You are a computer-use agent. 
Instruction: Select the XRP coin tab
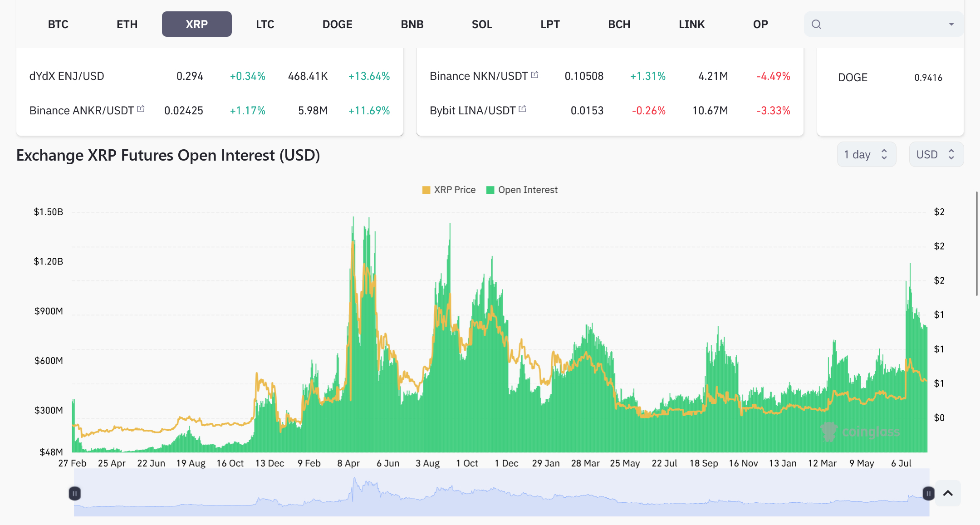[x=197, y=24]
